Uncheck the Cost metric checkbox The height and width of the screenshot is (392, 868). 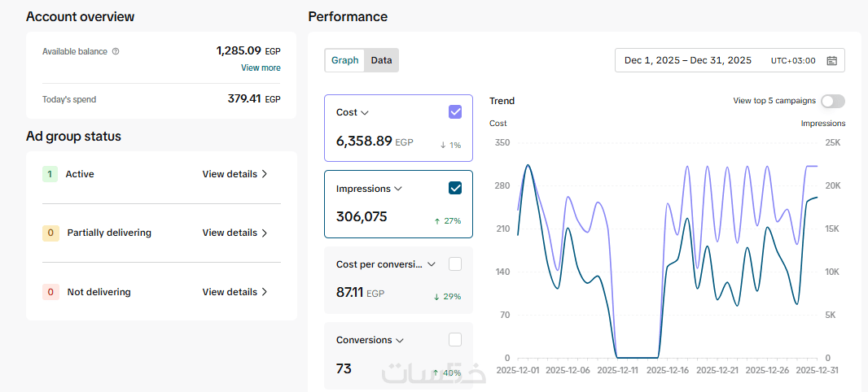click(x=455, y=112)
